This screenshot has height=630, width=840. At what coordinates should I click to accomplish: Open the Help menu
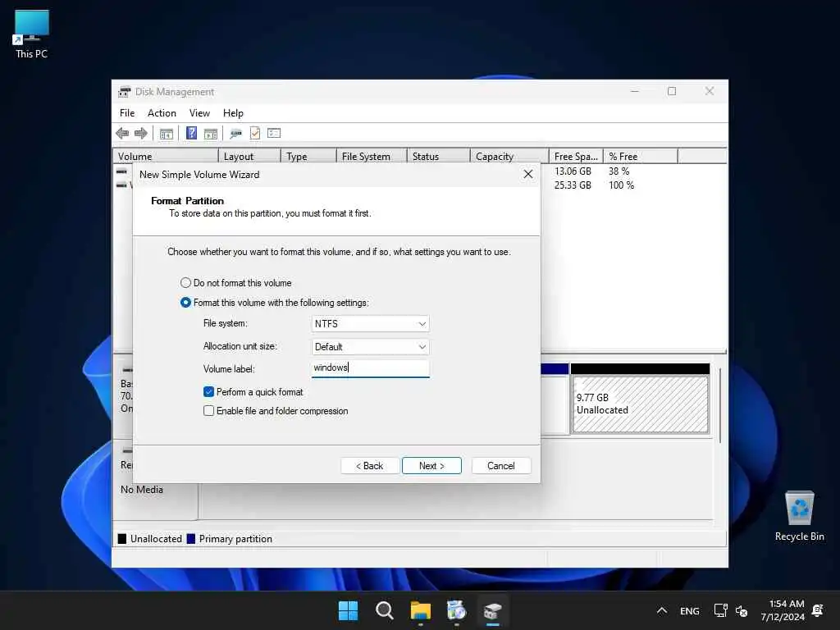click(x=233, y=113)
